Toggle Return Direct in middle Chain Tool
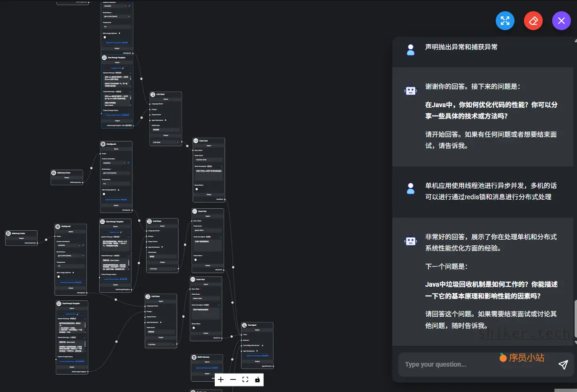577x392 pixels. (195, 259)
